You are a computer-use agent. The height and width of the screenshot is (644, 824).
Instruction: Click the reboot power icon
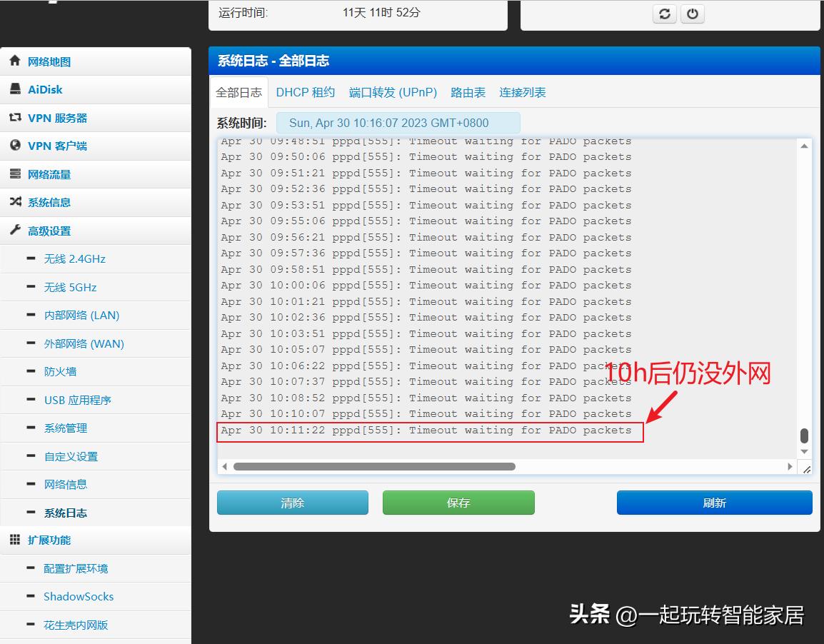pos(692,14)
